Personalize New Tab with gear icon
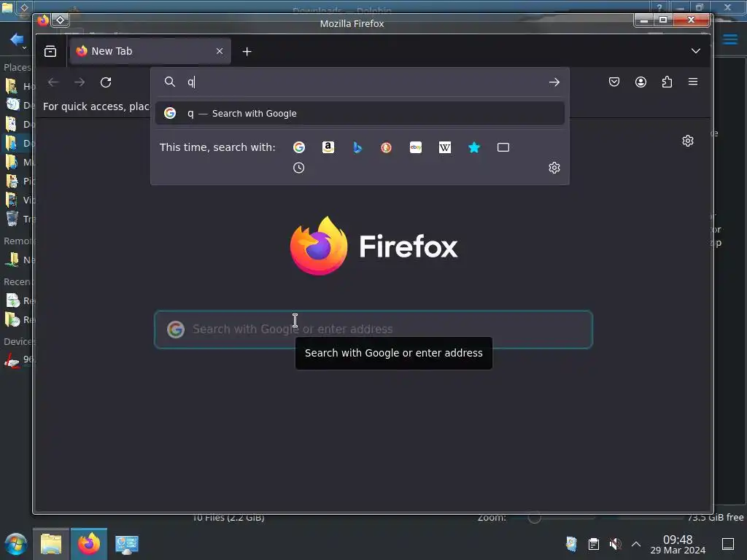The height and width of the screenshot is (560, 747). click(687, 141)
